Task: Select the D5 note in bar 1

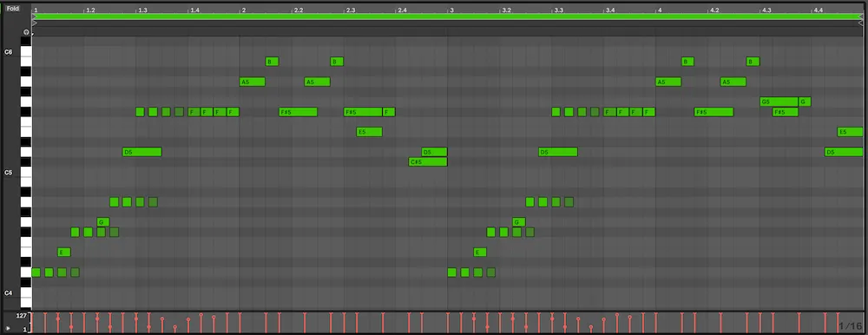Action: (x=142, y=152)
